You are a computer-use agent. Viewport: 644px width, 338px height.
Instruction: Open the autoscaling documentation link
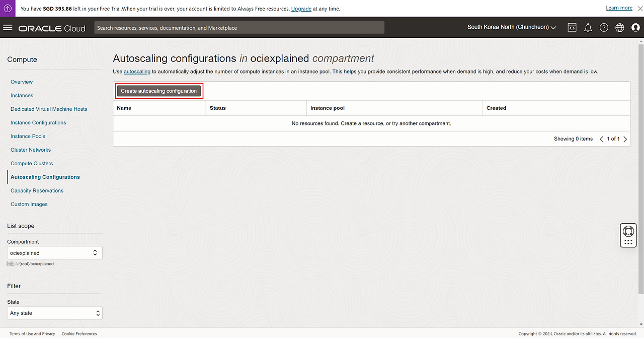coord(137,72)
